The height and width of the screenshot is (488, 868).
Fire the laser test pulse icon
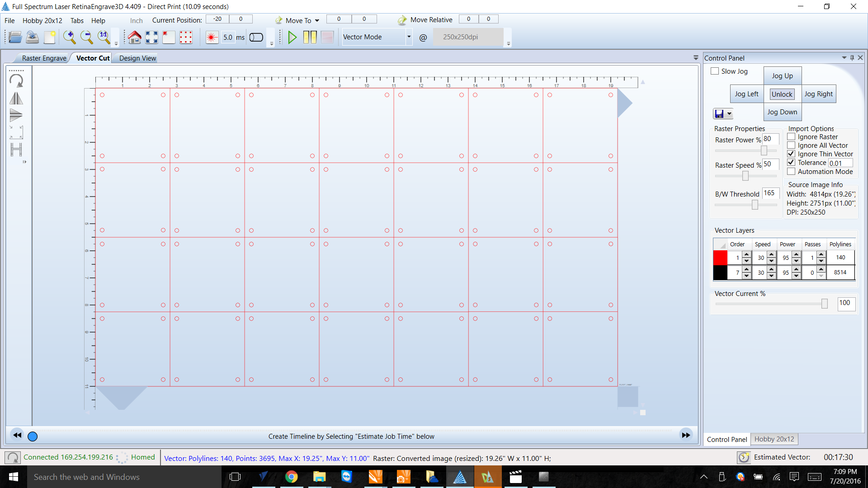pyautogui.click(x=212, y=37)
